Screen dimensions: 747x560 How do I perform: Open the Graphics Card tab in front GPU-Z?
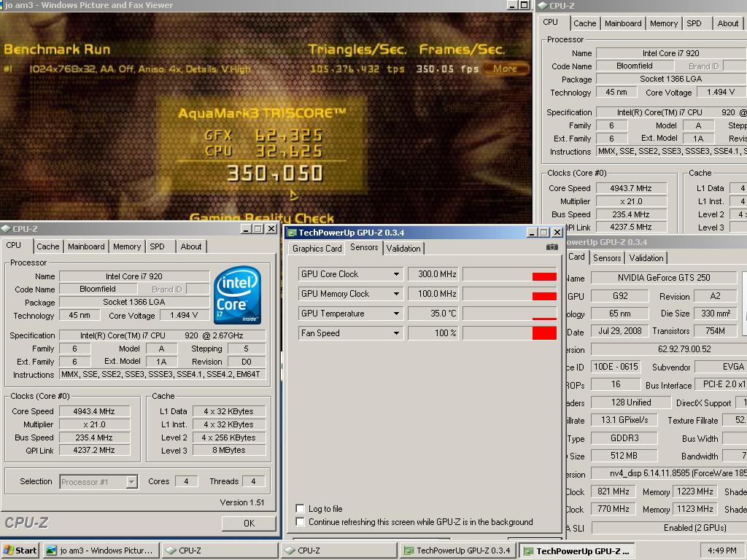[x=317, y=248]
